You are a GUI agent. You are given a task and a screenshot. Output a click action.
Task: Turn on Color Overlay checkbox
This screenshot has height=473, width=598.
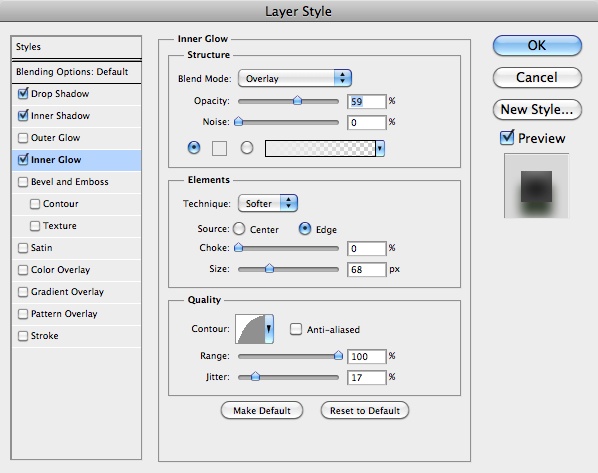click(23, 270)
